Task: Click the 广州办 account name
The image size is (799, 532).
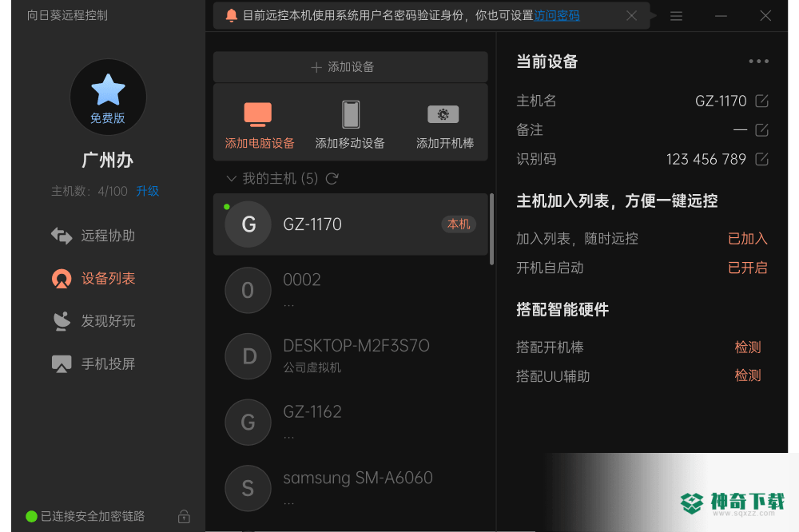Action: click(x=108, y=160)
